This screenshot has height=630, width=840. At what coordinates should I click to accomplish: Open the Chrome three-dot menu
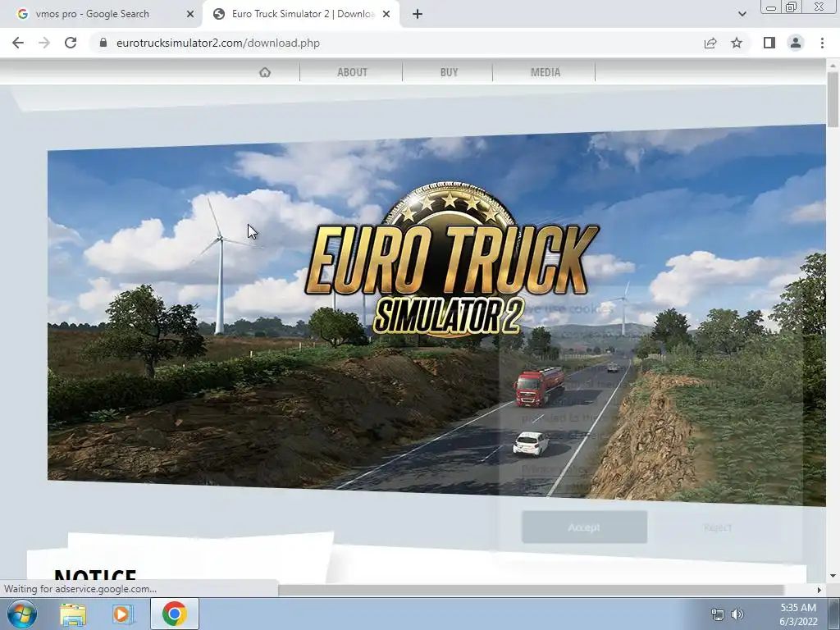click(x=822, y=43)
